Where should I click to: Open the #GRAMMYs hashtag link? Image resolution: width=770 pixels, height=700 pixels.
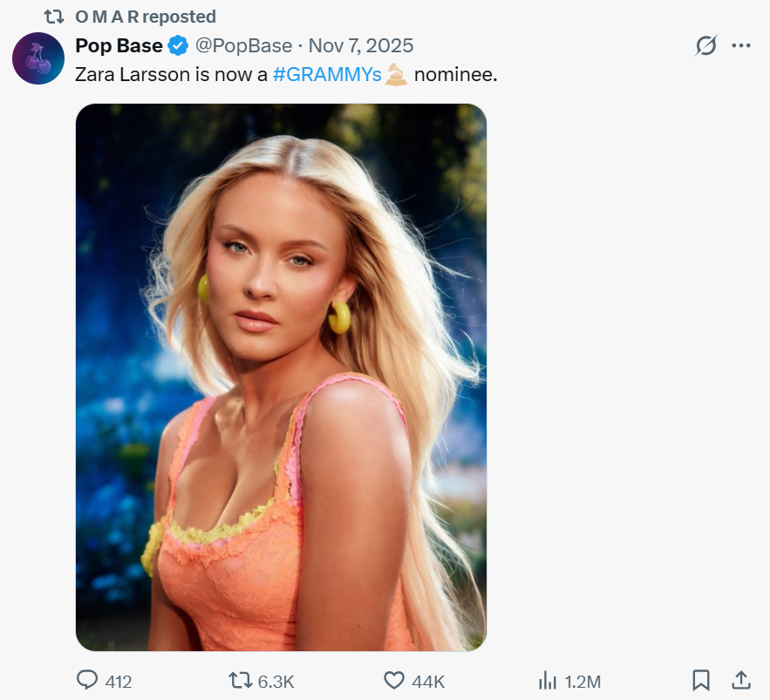(327, 75)
